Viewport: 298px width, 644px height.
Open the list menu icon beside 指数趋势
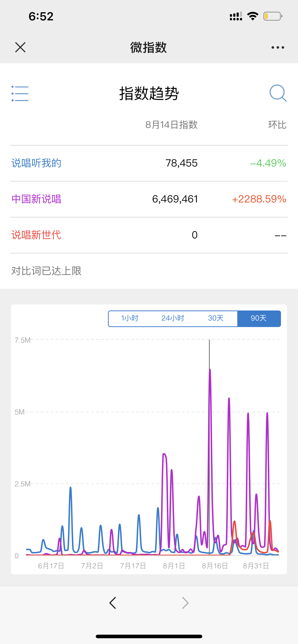(20, 93)
